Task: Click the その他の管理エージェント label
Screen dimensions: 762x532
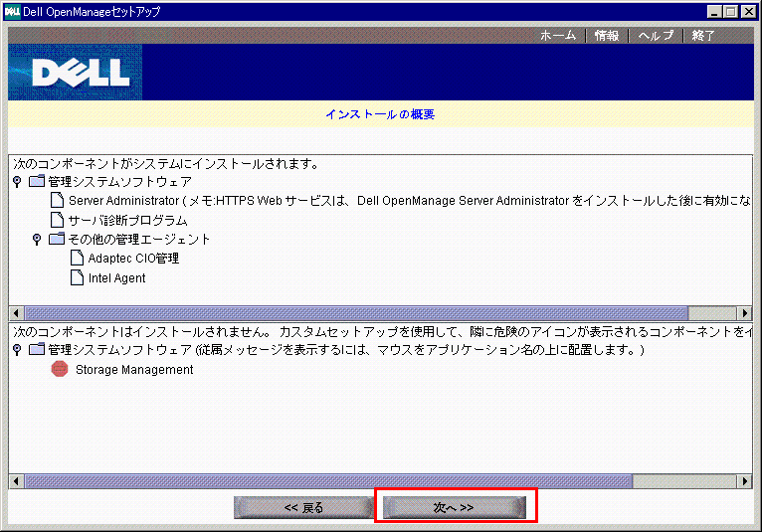Action: click(x=139, y=239)
